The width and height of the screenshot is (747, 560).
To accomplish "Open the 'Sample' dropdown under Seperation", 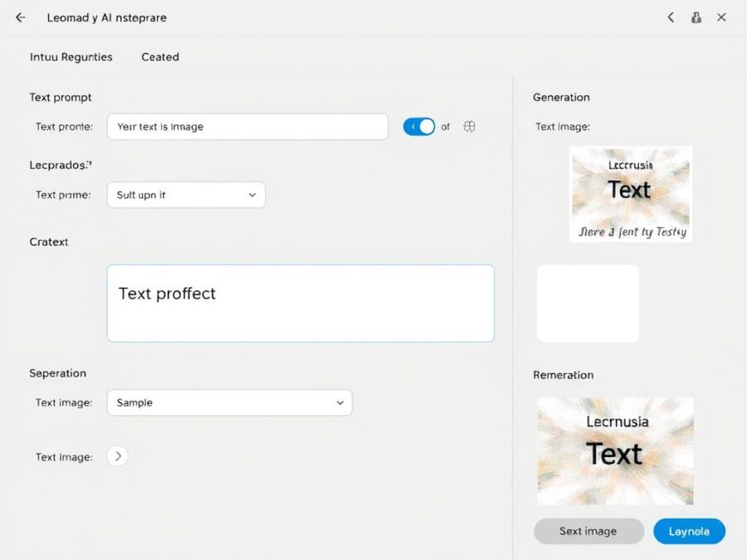I will point(229,402).
